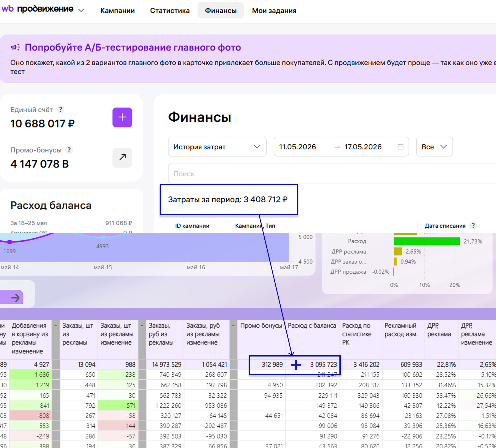Click the Поиск search field
This screenshot has height=448, width=496.
click(332, 174)
